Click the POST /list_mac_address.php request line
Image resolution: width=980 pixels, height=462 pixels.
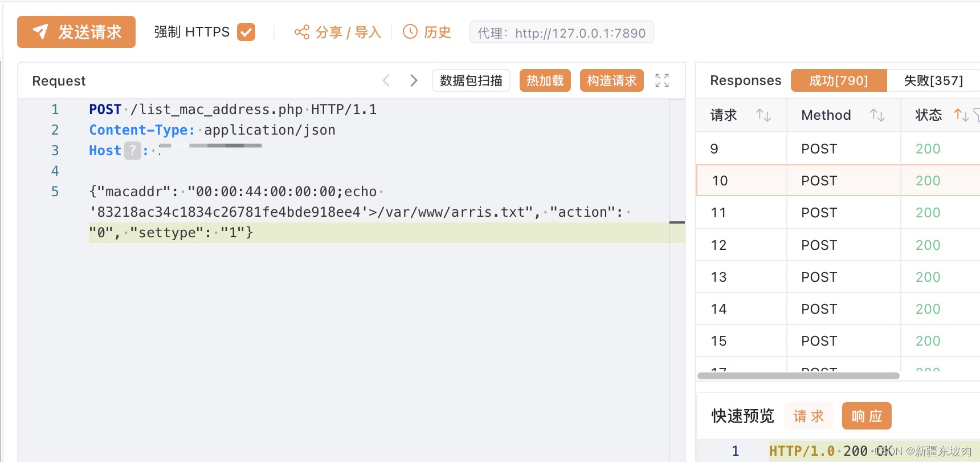[x=232, y=110]
